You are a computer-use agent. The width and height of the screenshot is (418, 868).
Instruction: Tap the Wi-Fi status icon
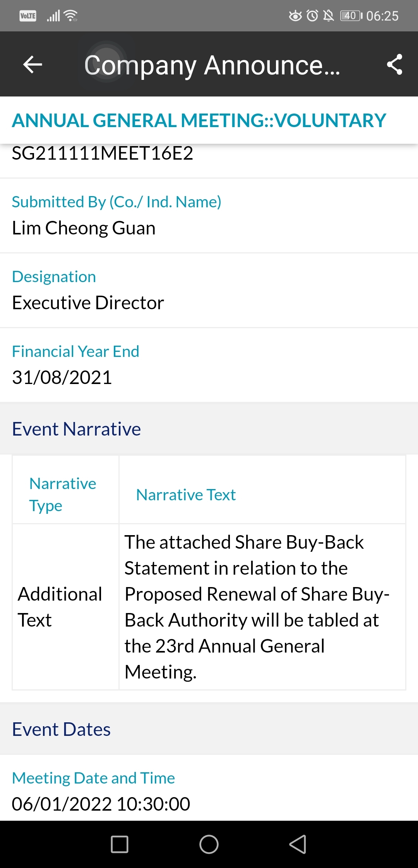click(x=71, y=15)
